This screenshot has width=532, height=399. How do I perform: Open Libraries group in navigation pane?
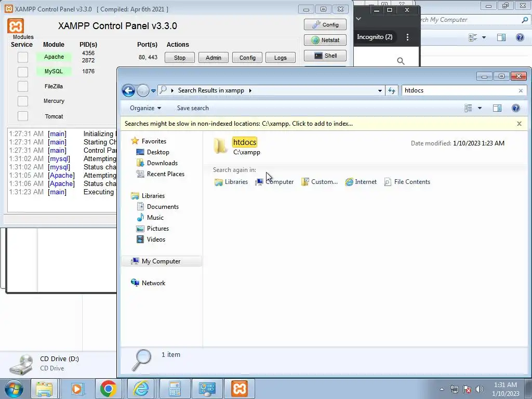(x=148, y=195)
